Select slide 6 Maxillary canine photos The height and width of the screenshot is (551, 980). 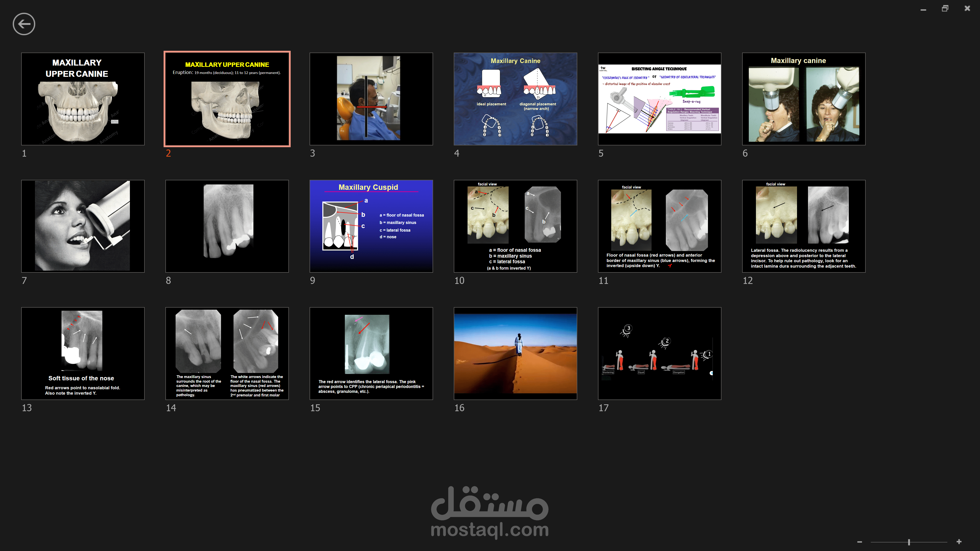point(804,99)
